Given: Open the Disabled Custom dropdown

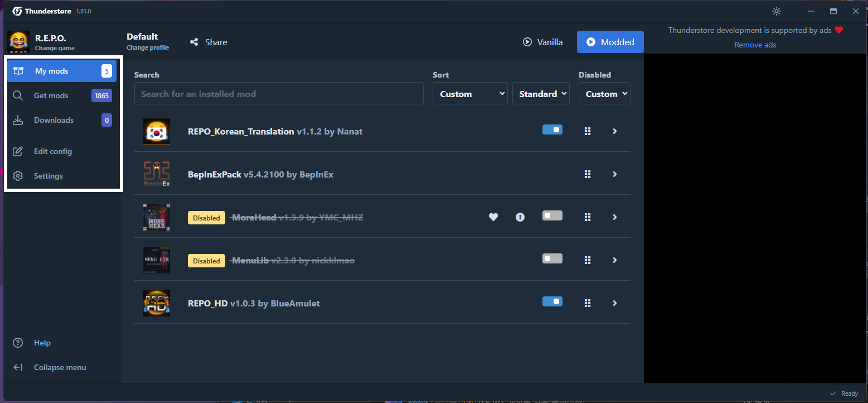Looking at the screenshot, I should [604, 94].
